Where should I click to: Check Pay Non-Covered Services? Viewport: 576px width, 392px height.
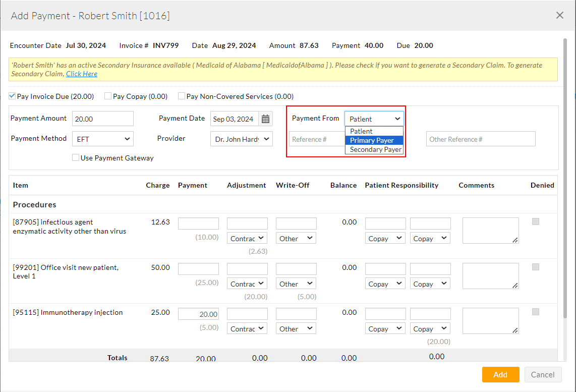click(x=182, y=95)
